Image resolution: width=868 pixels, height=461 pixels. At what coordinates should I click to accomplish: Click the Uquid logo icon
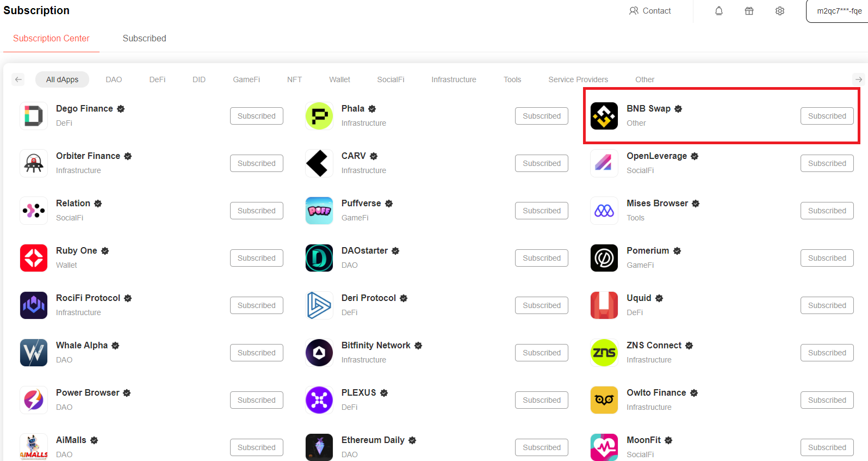[x=604, y=305]
